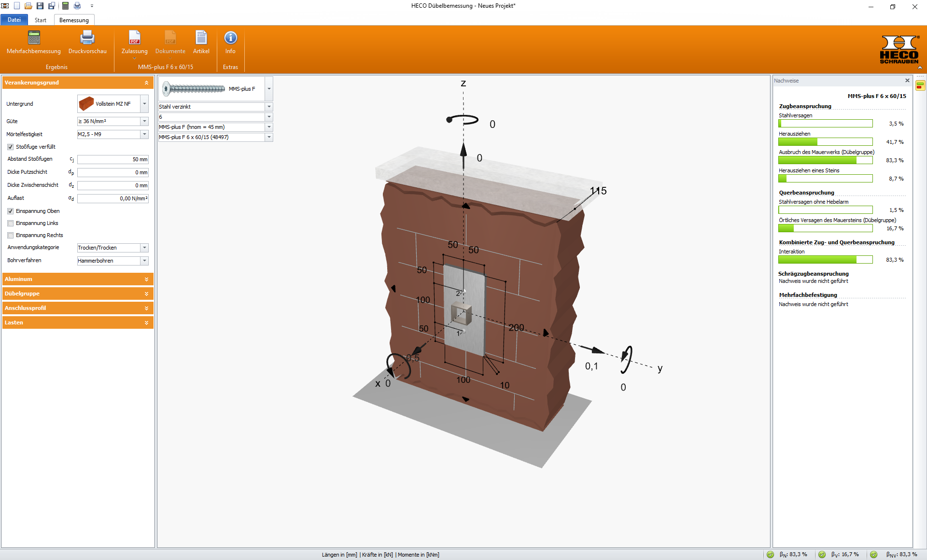Open the Stahl verzinkt material dropdown
This screenshot has height=560, width=927.
(x=269, y=107)
